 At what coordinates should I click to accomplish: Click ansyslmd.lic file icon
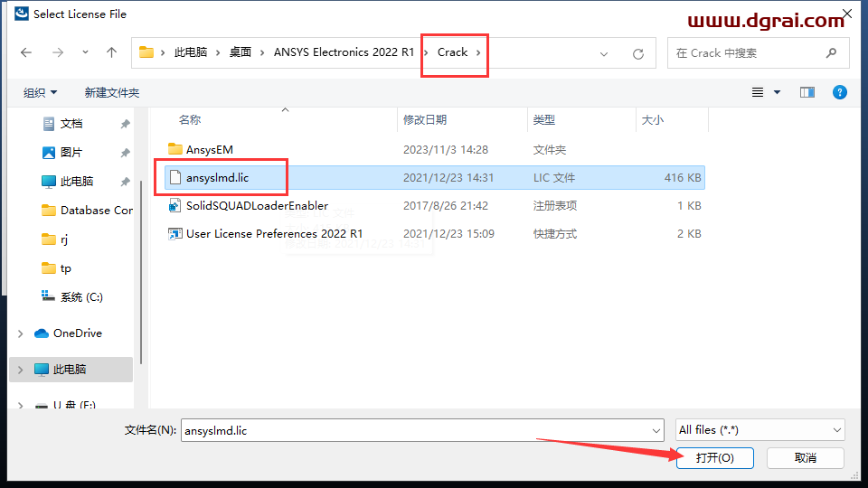click(x=175, y=177)
